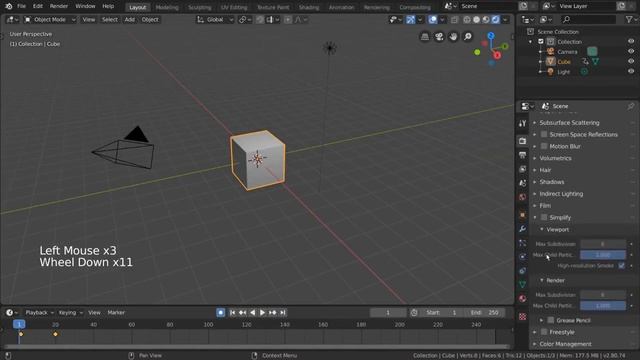Viewport: 640px width, 360px height.
Task: Click the zoom magnifier viewport icon
Action: coord(468,37)
